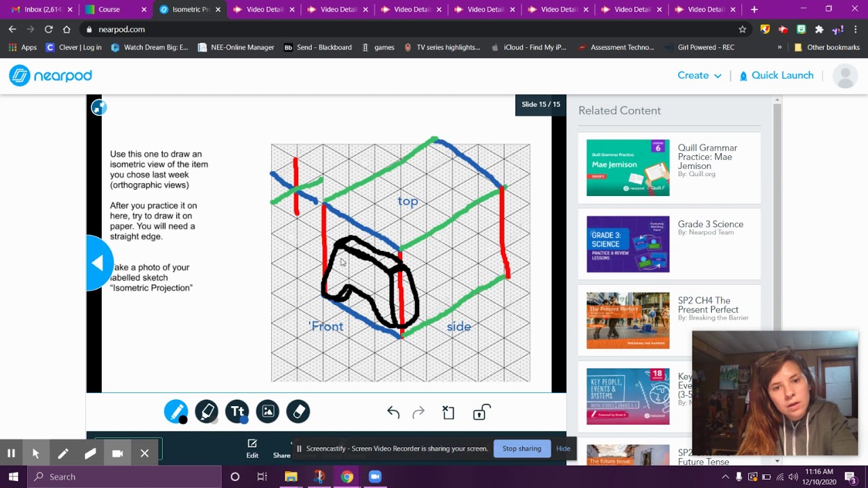Viewport: 868px width, 488px height.
Task: Open the Grade 3 Science lesson title
Action: pos(711,224)
